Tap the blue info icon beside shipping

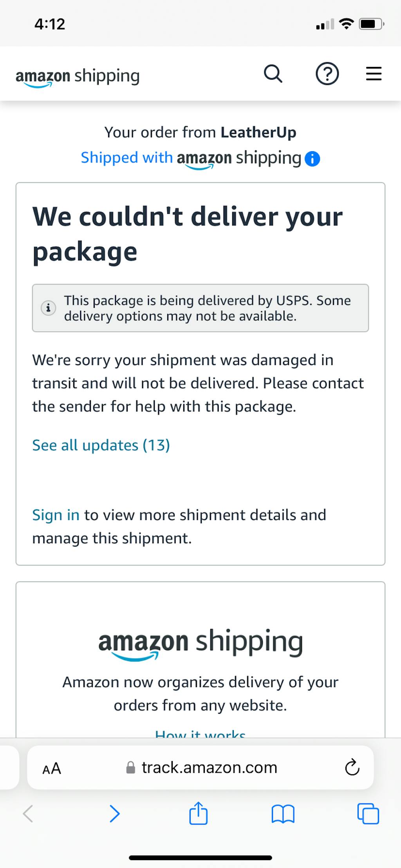click(312, 159)
